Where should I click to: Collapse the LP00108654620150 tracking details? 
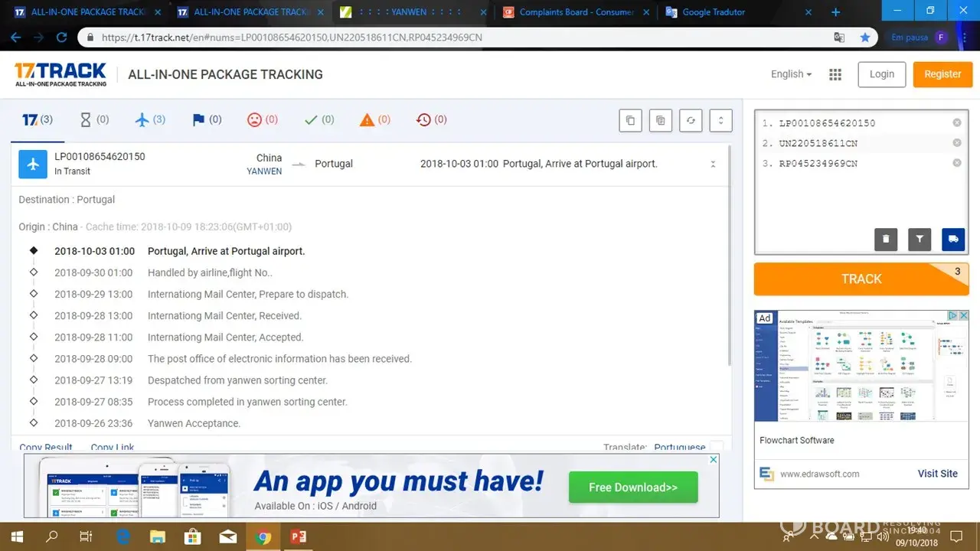click(x=713, y=164)
